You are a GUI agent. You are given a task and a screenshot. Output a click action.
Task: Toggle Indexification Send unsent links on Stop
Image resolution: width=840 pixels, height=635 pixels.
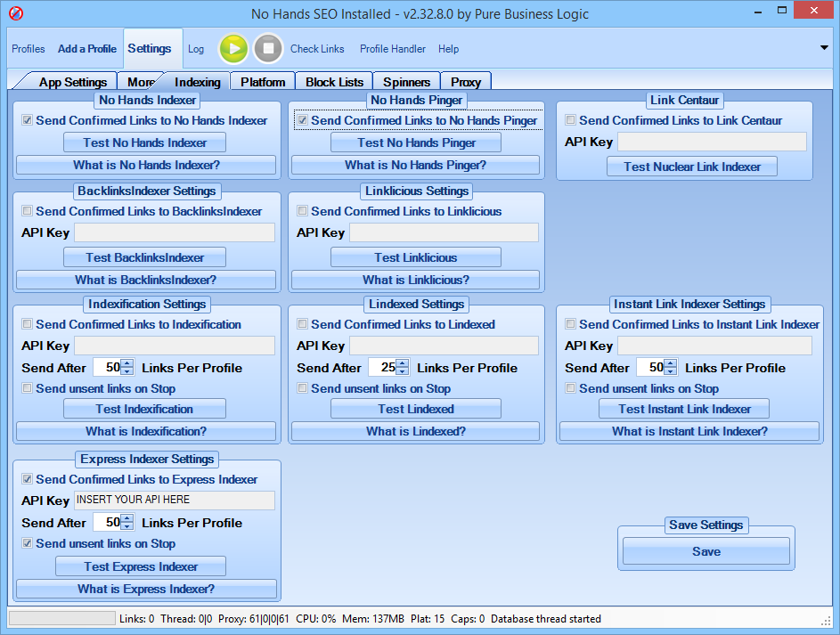pos(27,387)
